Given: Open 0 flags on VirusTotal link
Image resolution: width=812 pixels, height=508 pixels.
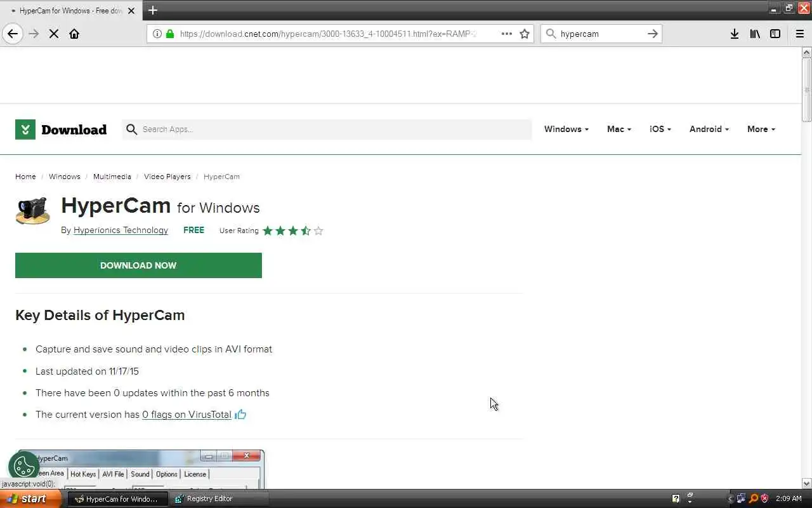Looking at the screenshot, I should point(187,415).
